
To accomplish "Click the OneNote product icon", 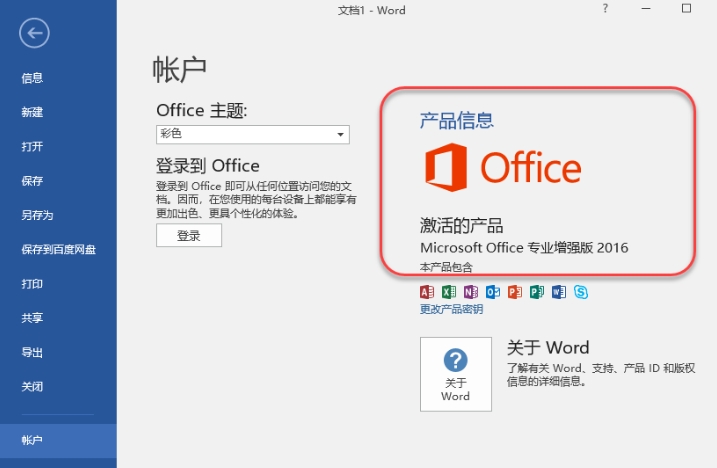I will (x=471, y=291).
